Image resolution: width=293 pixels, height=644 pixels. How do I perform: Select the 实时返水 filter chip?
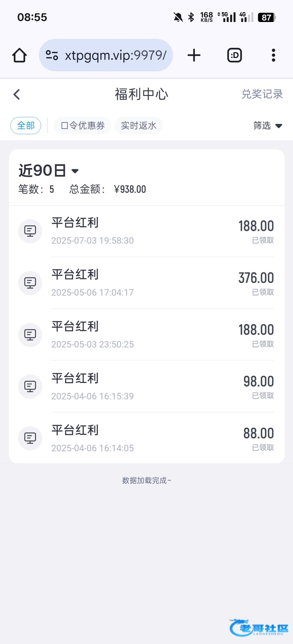[138, 126]
